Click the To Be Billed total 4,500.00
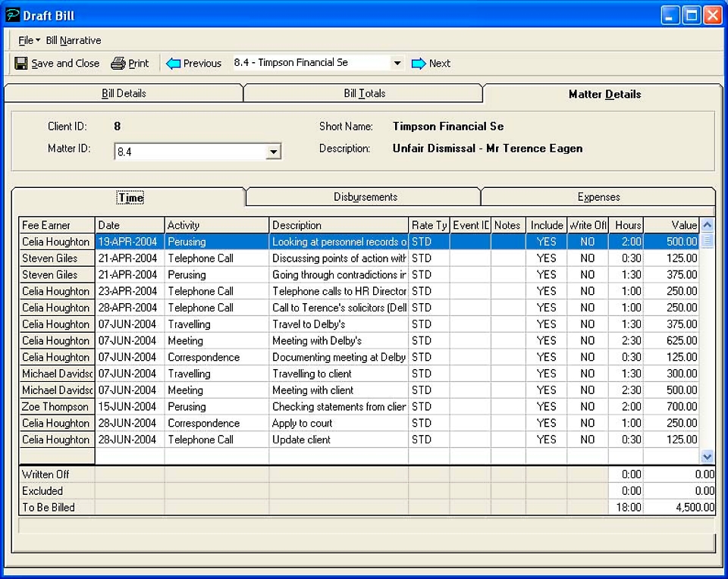 click(x=679, y=507)
